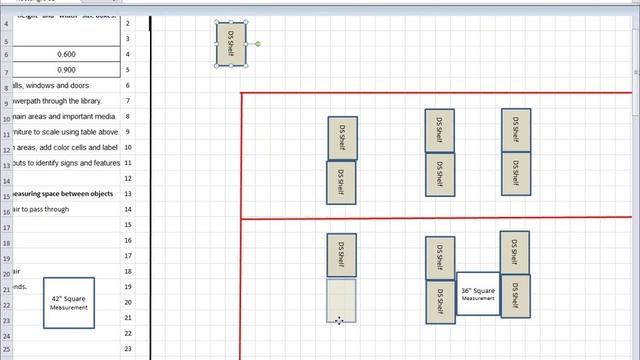Click scale number 22 in grid numbering column

(x=128, y=333)
